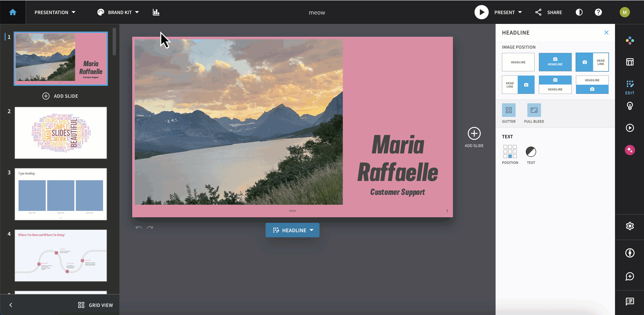This screenshot has height=315, width=644.
Task: Open the user account avatar M
Action: click(625, 12)
